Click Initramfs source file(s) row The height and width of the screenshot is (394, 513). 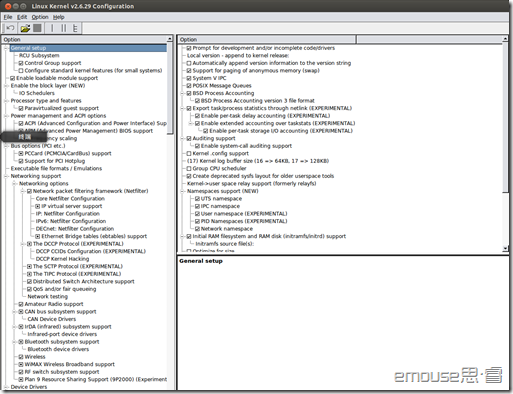[224, 244]
